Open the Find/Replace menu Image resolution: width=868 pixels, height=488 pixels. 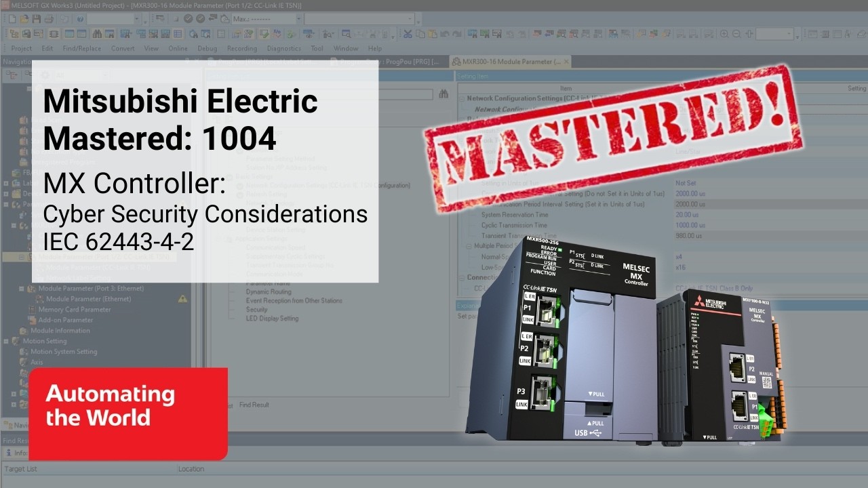click(81, 48)
